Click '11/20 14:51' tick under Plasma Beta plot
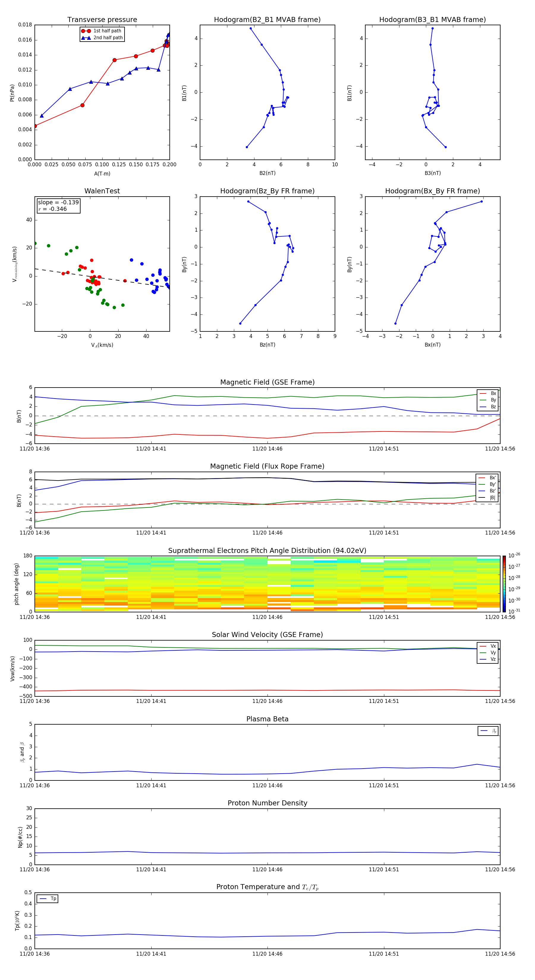 click(x=384, y=785)
